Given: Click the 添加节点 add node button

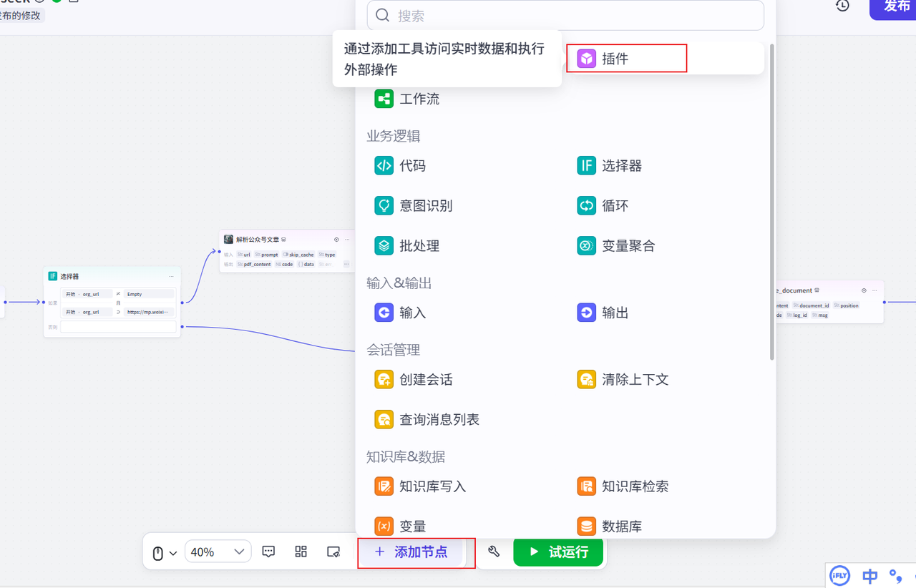Looking at the screenshot, I should pyautogui.click(x=411, y=552).
